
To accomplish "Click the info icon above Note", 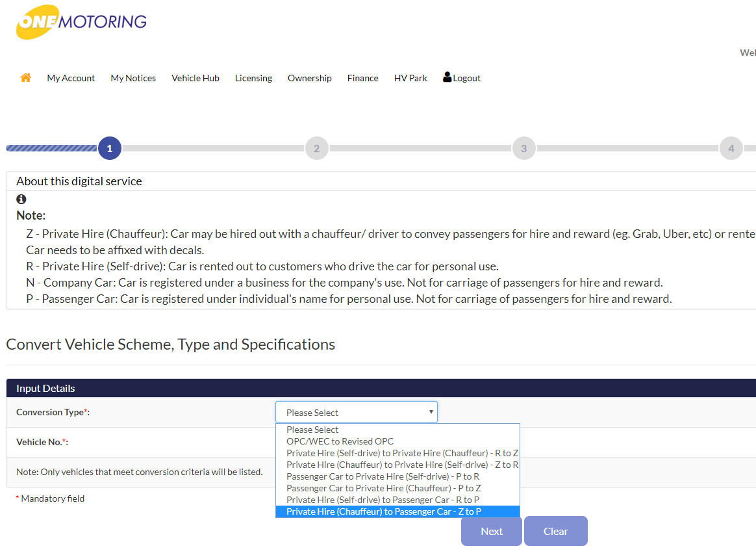I will 21,200.
